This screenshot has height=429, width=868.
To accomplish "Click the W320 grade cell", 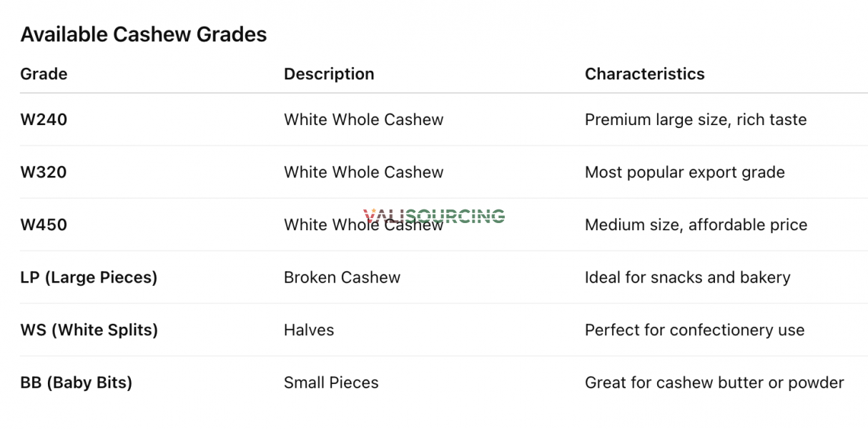I will (44, 172).
